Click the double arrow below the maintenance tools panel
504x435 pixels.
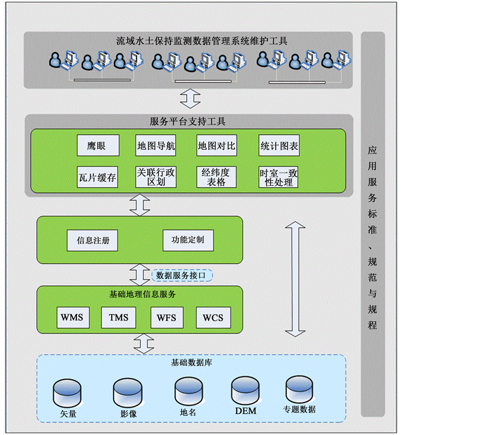click(x=190, y=99)
